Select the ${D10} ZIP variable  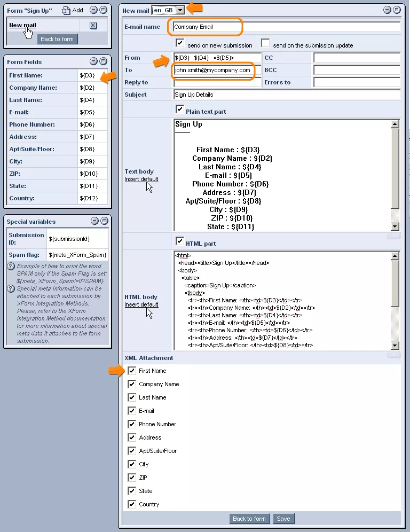[x=89, y=174]
